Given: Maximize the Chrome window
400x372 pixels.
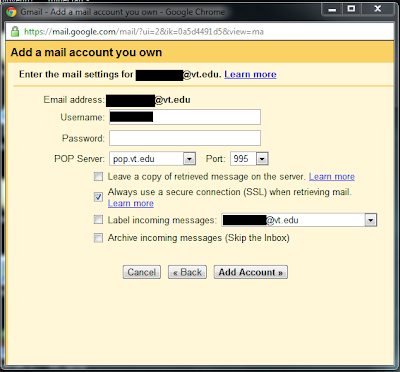Looking at the screenshot, I should pyautogui.click(x=351, y=9).
